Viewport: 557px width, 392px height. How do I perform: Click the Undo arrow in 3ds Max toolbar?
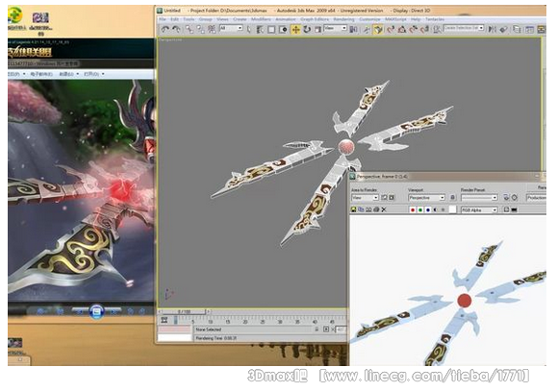point(165,30)
